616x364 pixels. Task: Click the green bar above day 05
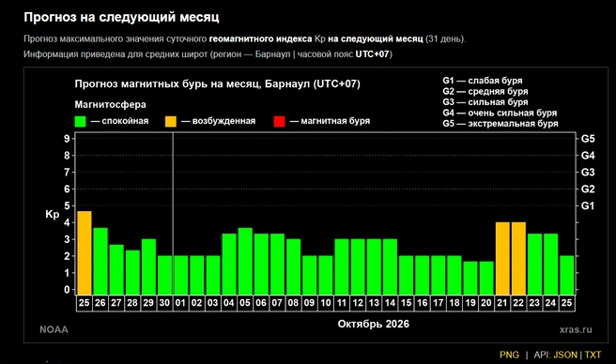click(245, 261)
